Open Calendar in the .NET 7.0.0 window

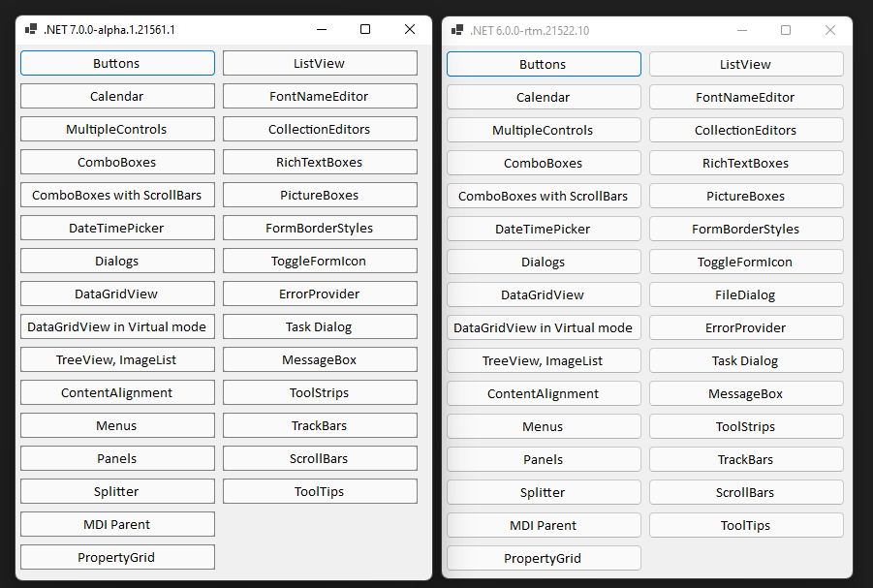[117, 96]
